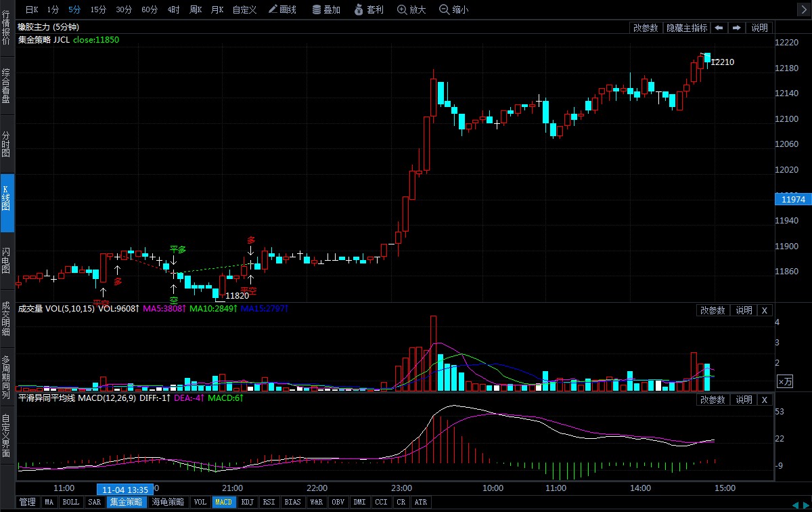Image resolution: width=812 pixels, height=512 pixels.
Task: Click the ×万 volume unit button
Action: coord(785,381)
